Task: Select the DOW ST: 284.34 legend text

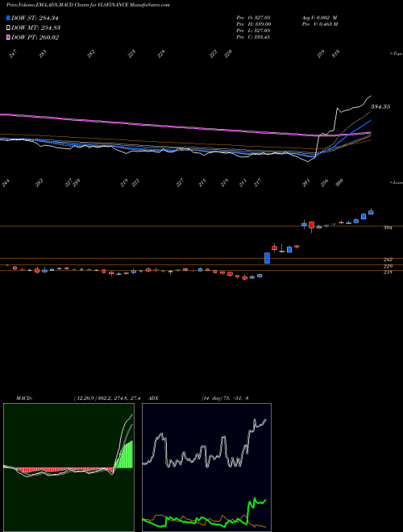Action: click(35, 18)
